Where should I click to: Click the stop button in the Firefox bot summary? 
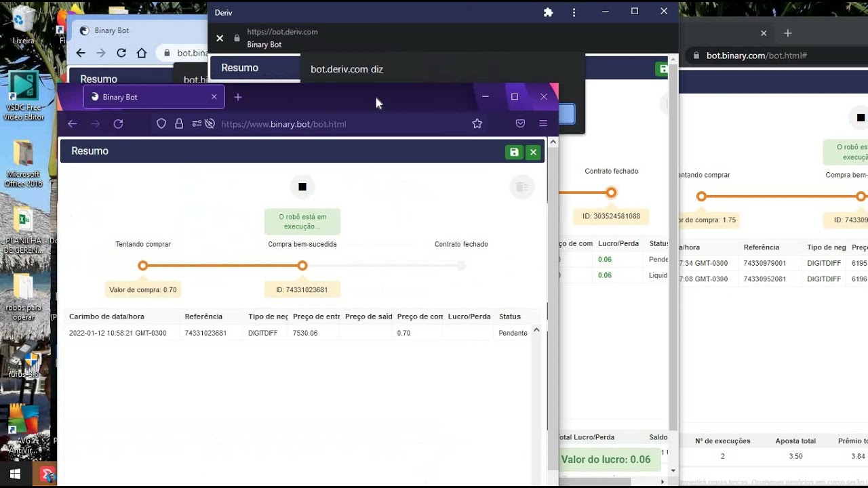point(302,187)
